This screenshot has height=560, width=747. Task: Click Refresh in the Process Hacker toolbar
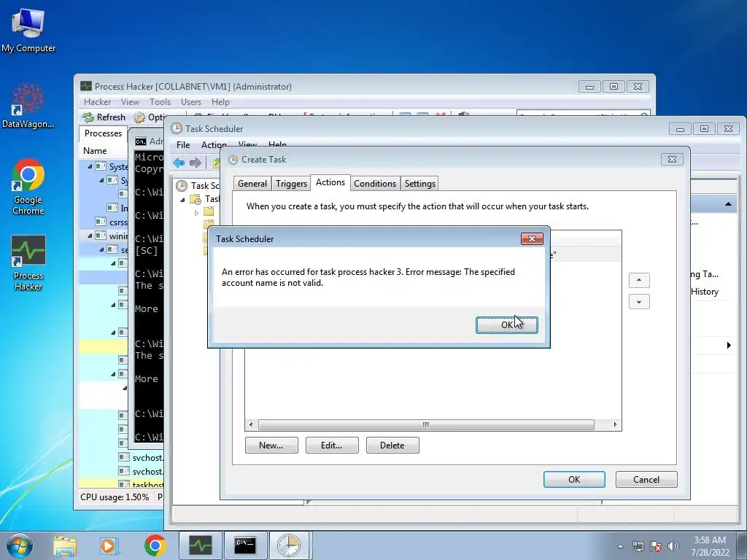click(104, 117)
